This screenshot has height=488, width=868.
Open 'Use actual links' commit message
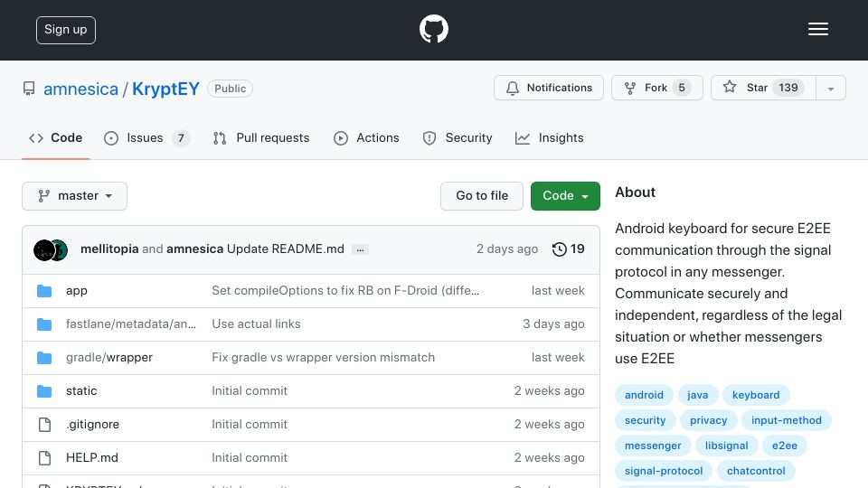pyautogui.click(x=256, y=324)
